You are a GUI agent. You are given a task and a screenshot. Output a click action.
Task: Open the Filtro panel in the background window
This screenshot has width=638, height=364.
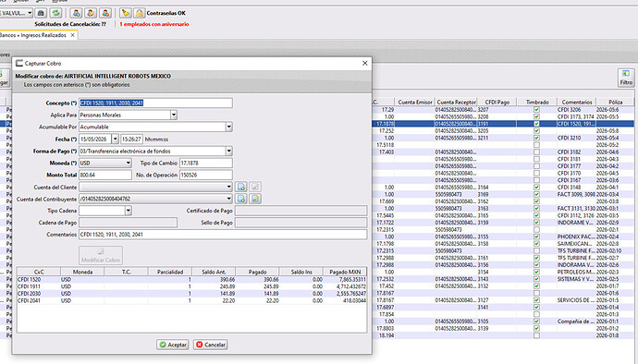coord(626,78)
